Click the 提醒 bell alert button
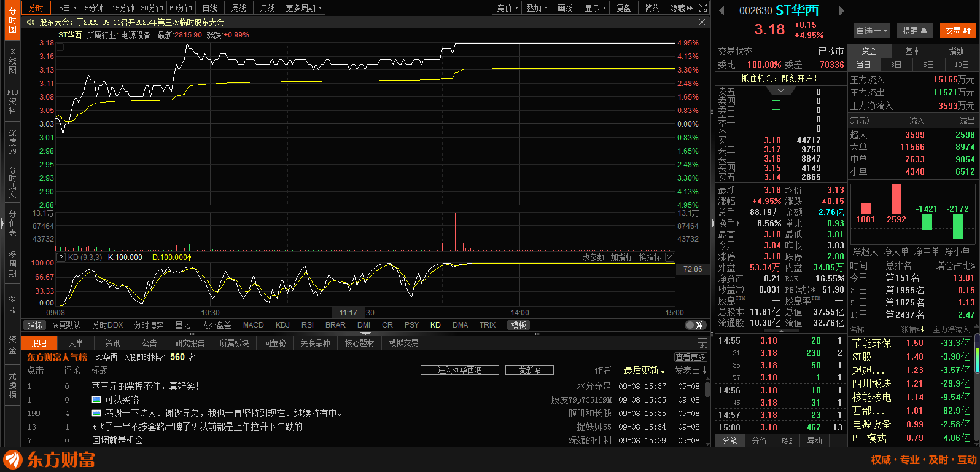The width and height of the screenshot is (980, 472). pyautogui.click(x=914, y=31)
